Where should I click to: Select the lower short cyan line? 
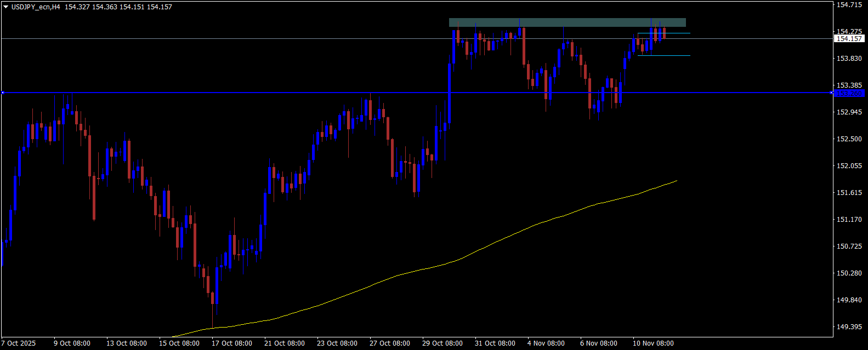point(663,55)
